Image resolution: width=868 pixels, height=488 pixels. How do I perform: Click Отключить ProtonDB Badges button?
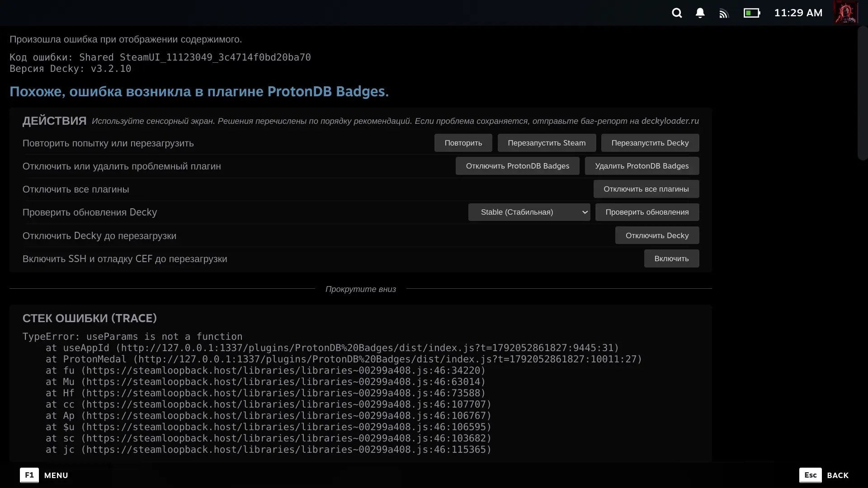click(517, 166)
